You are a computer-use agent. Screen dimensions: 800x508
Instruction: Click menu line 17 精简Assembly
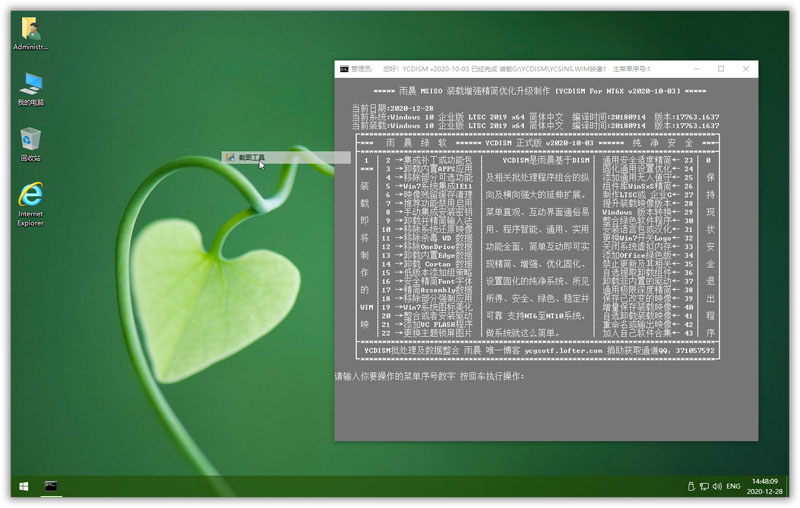point(427,290)
